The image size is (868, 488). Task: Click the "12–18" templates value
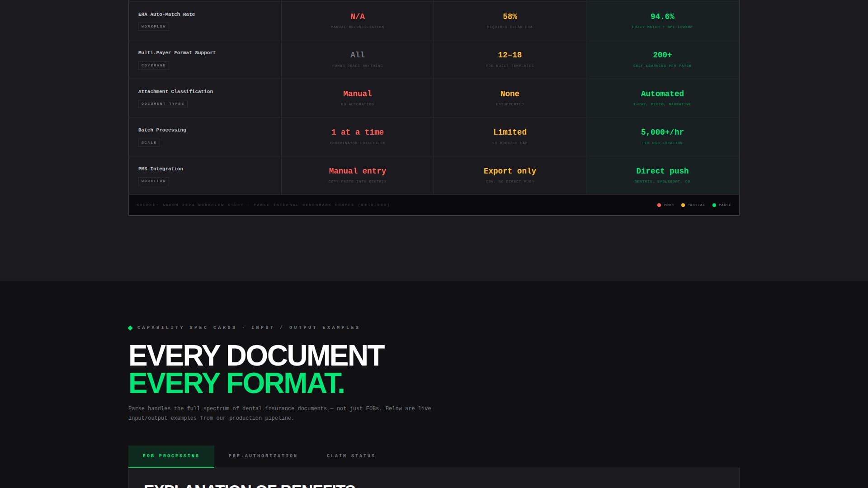click(x=510, y=55)
